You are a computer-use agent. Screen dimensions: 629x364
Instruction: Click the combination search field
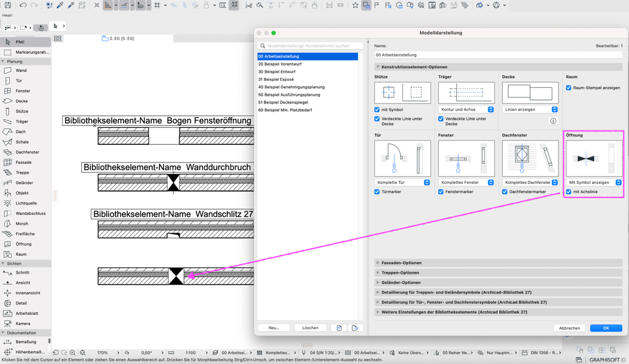(x=311, y=46)
